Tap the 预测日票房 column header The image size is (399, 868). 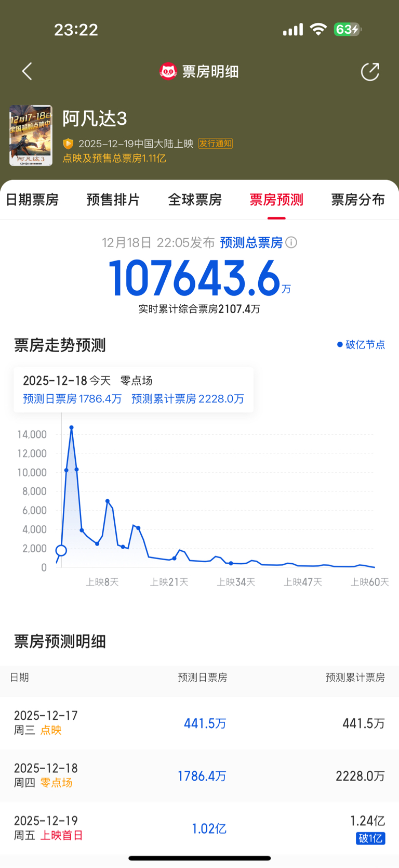203,677
